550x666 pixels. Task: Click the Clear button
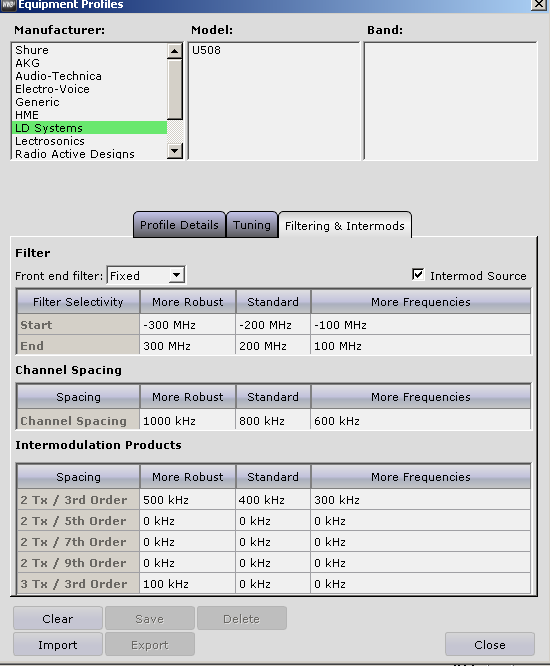[58, 618]
